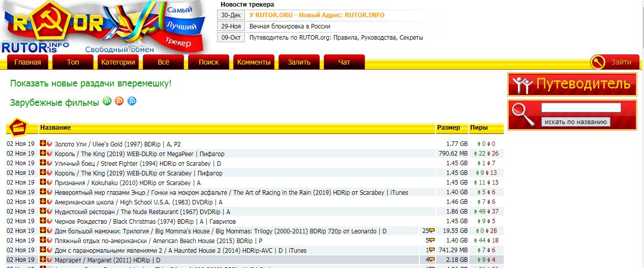Screen dimensions: 644x268
Task: Open Зарубежные фильмы category link
Action: tap(54, 103)
